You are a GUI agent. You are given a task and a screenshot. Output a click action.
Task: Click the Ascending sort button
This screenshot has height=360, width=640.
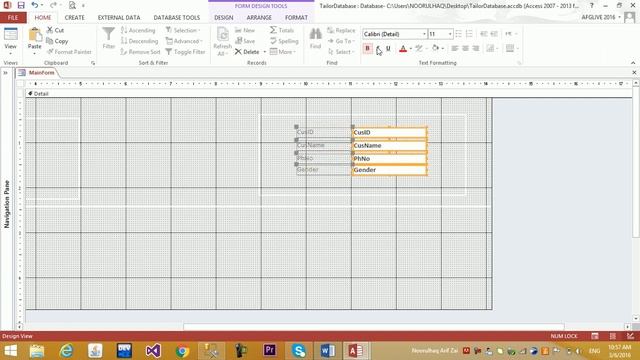tap(138, 30)
